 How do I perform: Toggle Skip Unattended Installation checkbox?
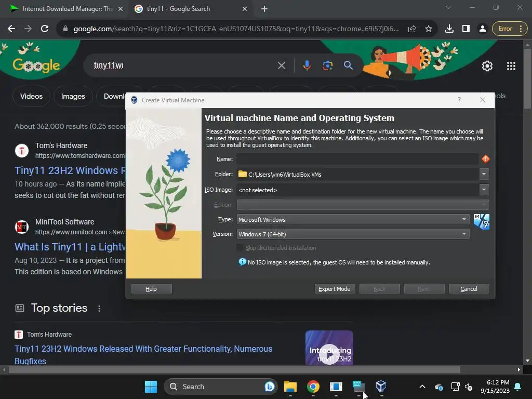coord(240,248)
